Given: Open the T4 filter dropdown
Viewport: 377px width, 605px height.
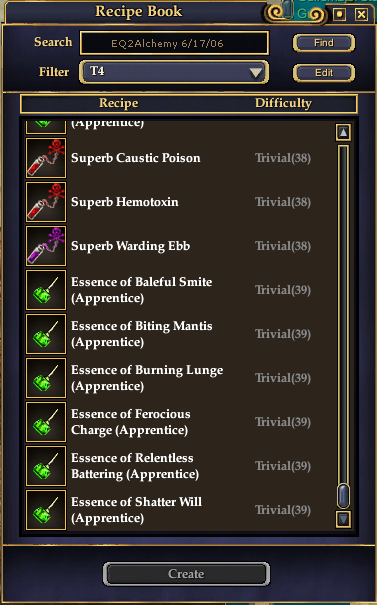Looking at the screenshot, I should [x=174, y=72].
